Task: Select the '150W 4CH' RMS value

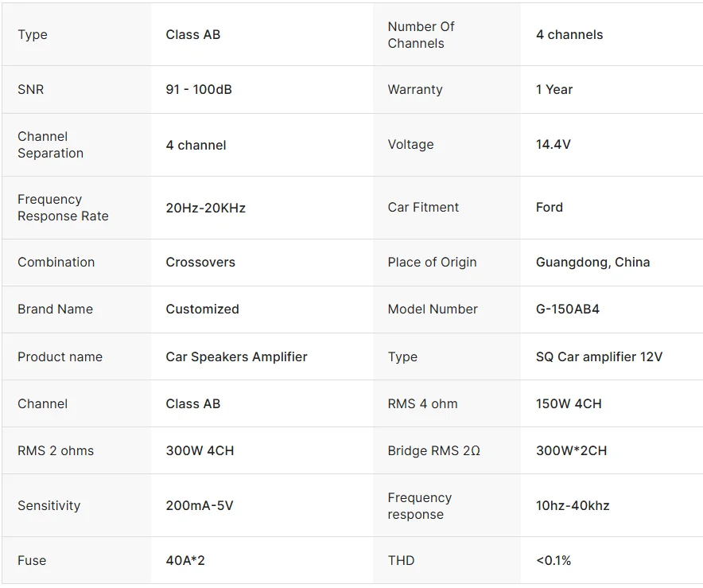Action: [569, 403]
